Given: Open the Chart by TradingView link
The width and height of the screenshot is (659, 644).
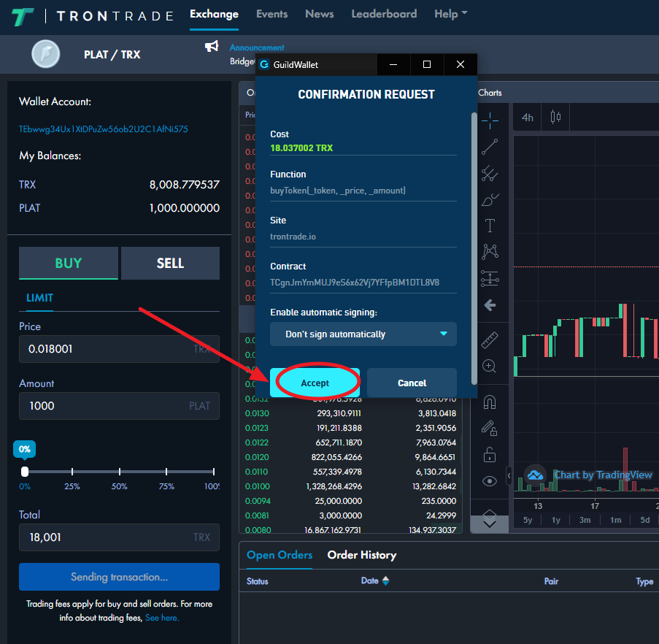Looking at the screenshot, I should pyautogui.click(x=603, y=475).
